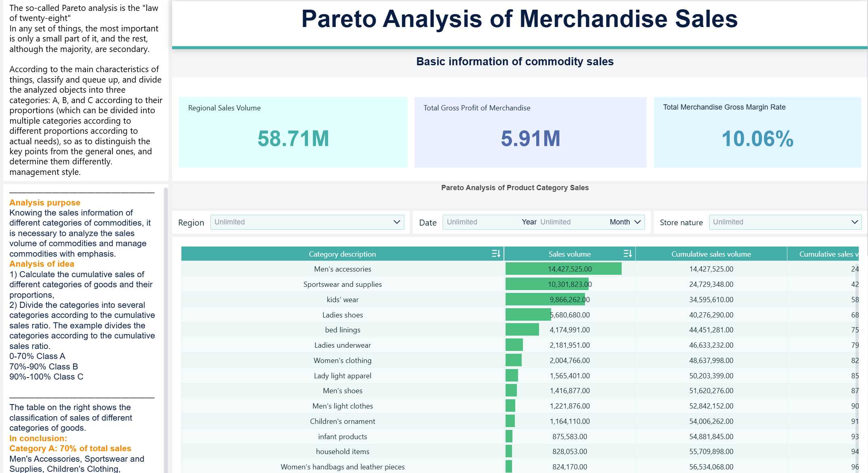Click the Basic information of commodity sales heading

click(515, 61)
